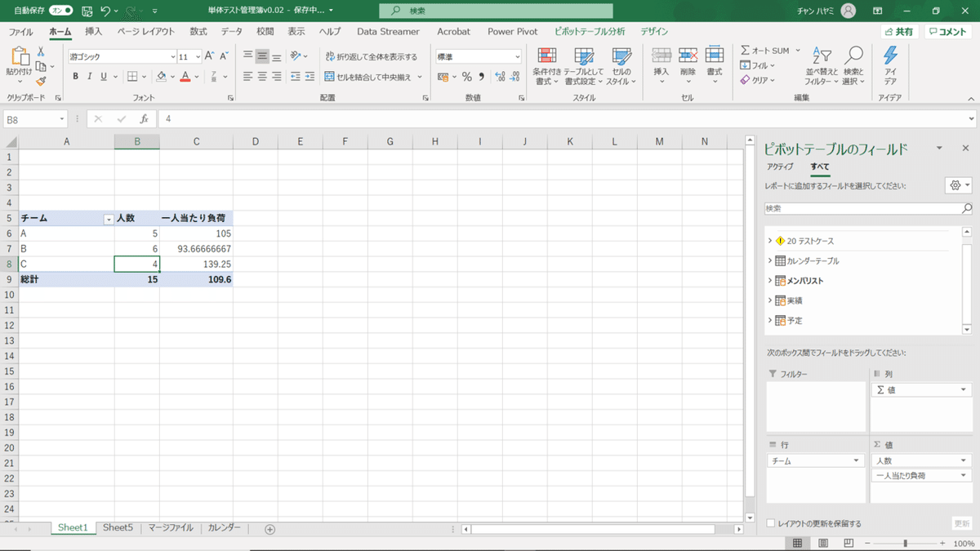This screenshot has height=551, width=980.
Task: Click the fill color bucket swatch
Action: [x=162, y=77]
